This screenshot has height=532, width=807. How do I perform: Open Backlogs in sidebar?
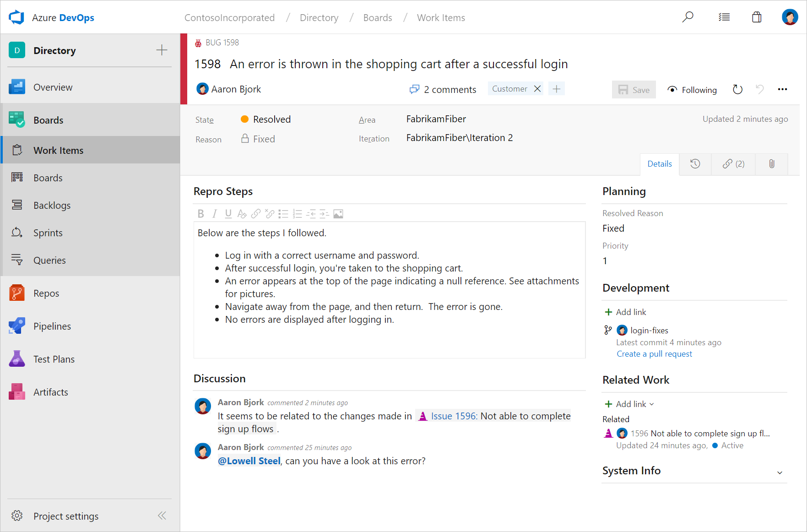(x=90, y=205)
